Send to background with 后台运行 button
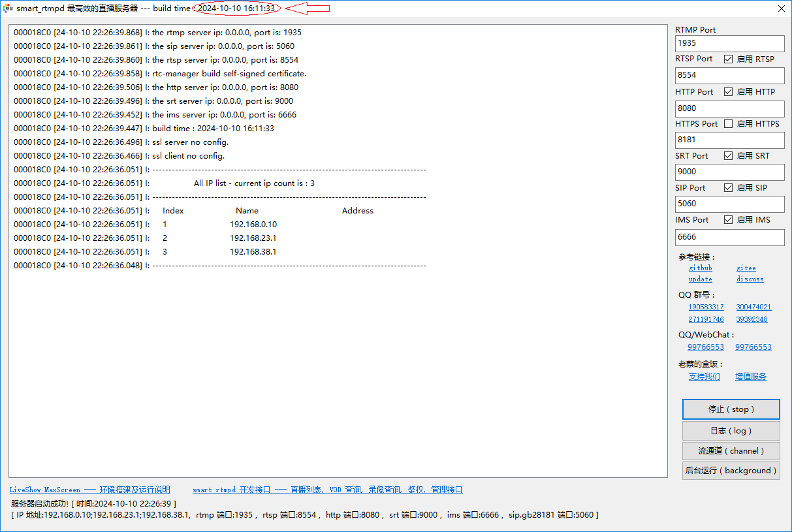 tap(731, 471)
